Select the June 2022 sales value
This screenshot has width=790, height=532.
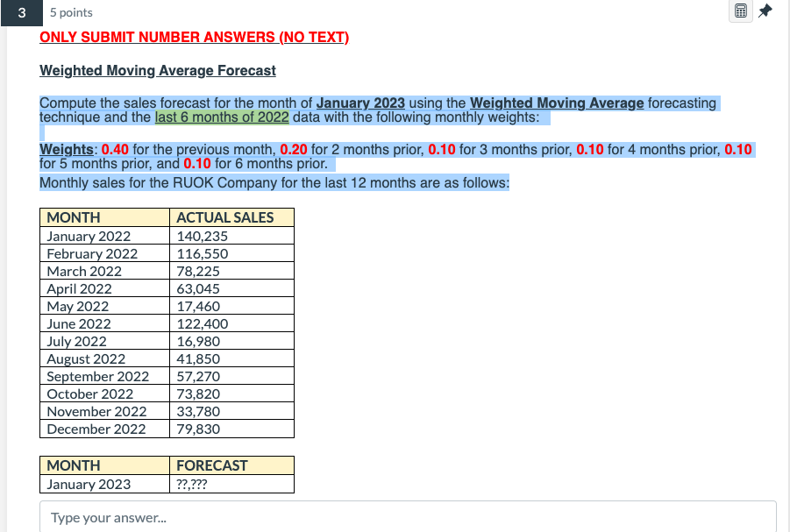(201, 323)
